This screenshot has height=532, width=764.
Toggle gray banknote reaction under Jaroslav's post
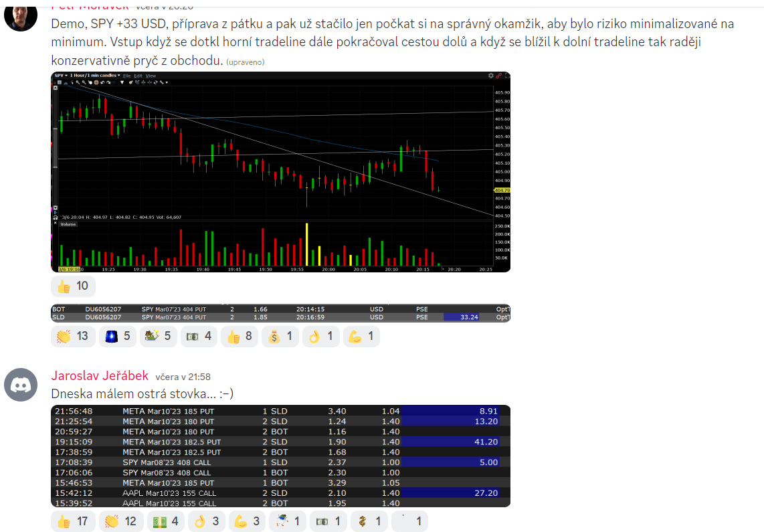328,521
